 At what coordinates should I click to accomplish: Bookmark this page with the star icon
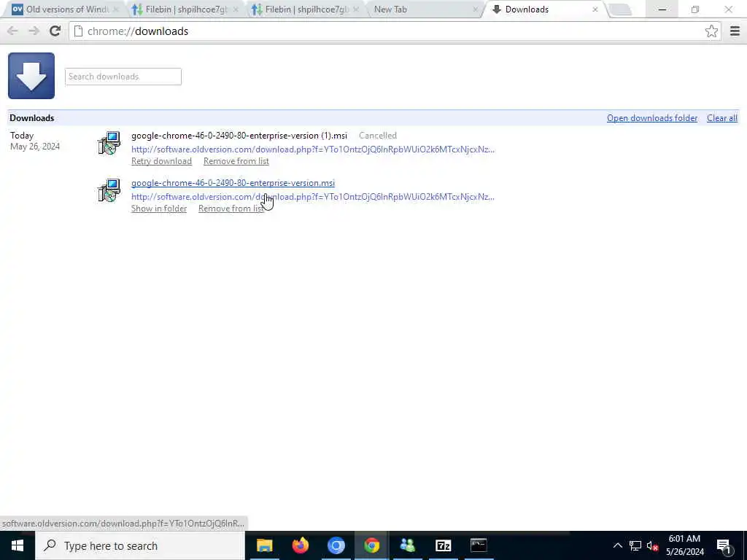711,31
